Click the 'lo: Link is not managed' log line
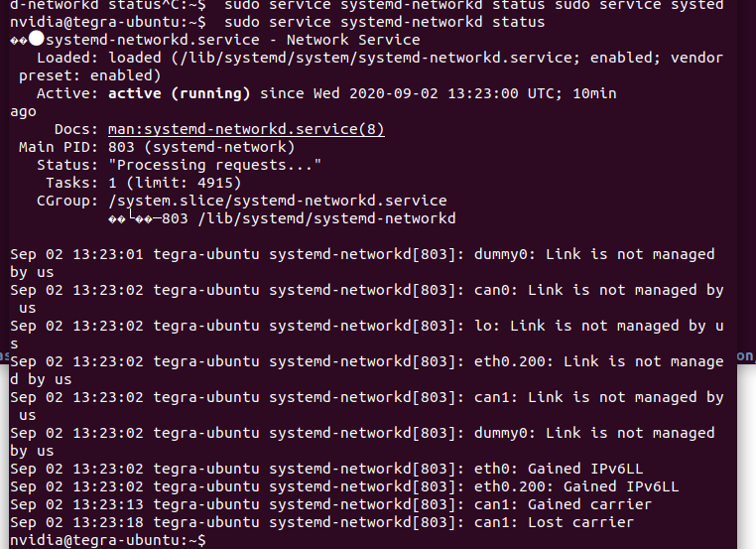 (x=366, y=335)
